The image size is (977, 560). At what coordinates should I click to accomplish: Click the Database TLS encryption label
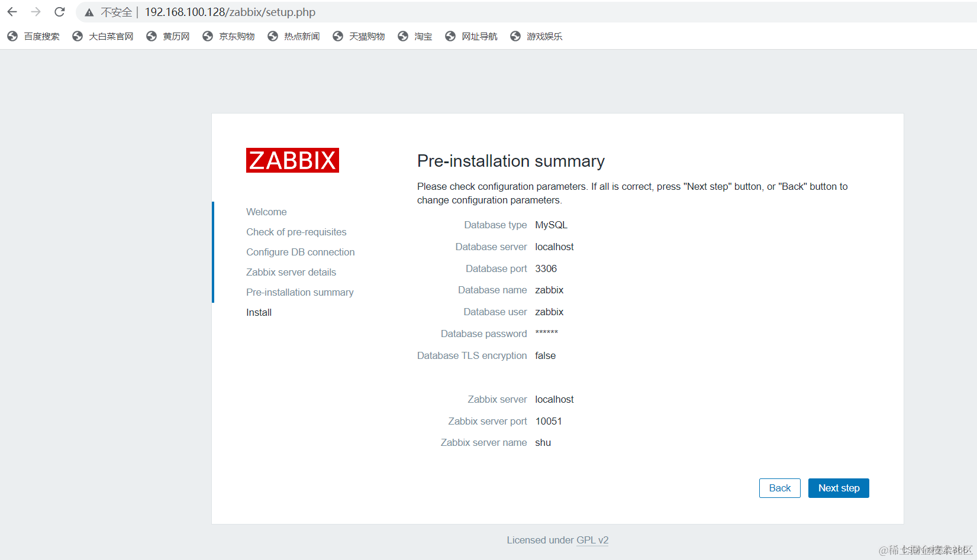(472, 355)
